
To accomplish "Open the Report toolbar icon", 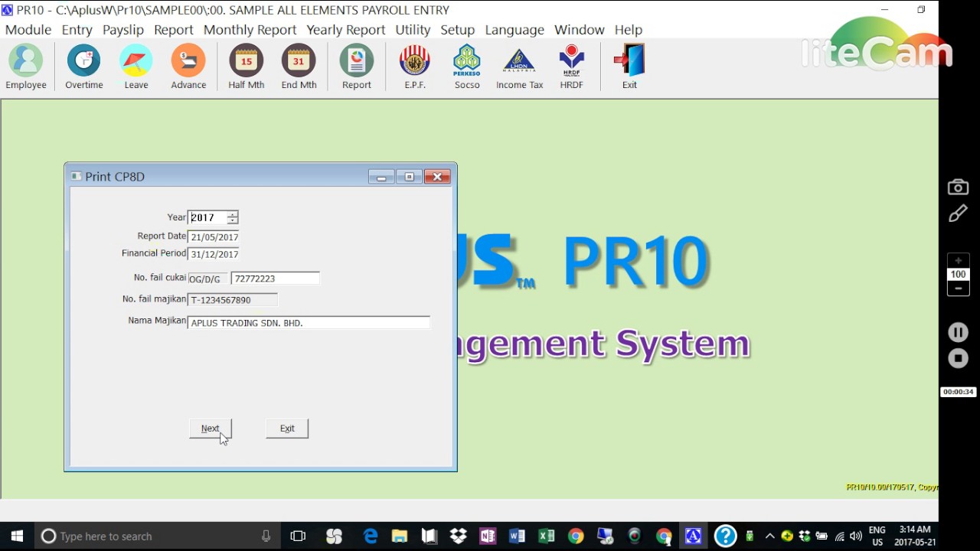I will click(x=357, y=67).
